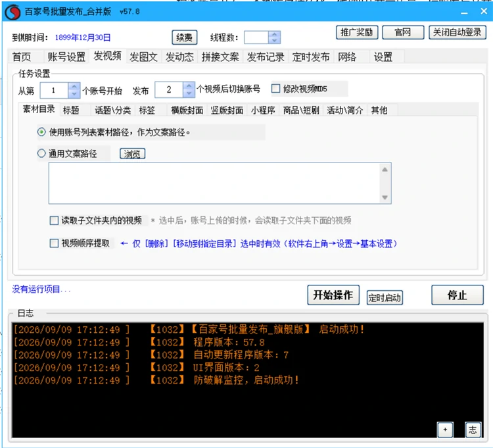Click log line 启动成功 旗舰版
The width and height of the screenshot is (493, 448).
click(x=189, y=330)
